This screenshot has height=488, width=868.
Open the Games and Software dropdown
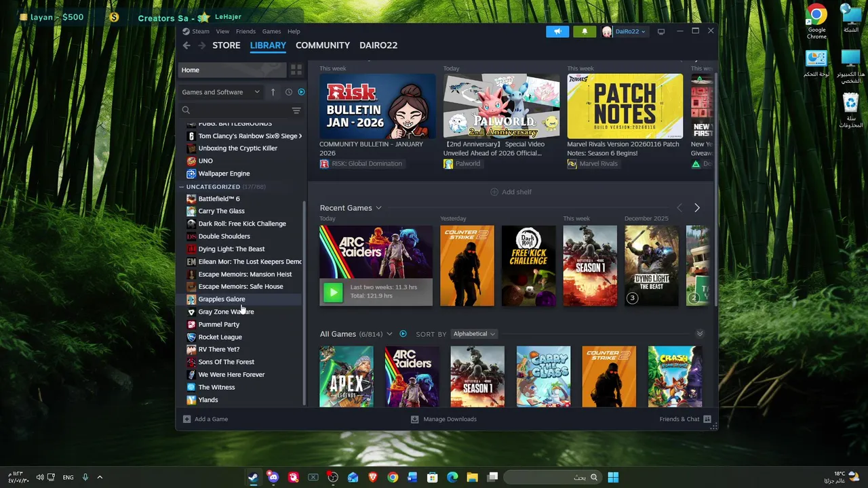point(221,92)
